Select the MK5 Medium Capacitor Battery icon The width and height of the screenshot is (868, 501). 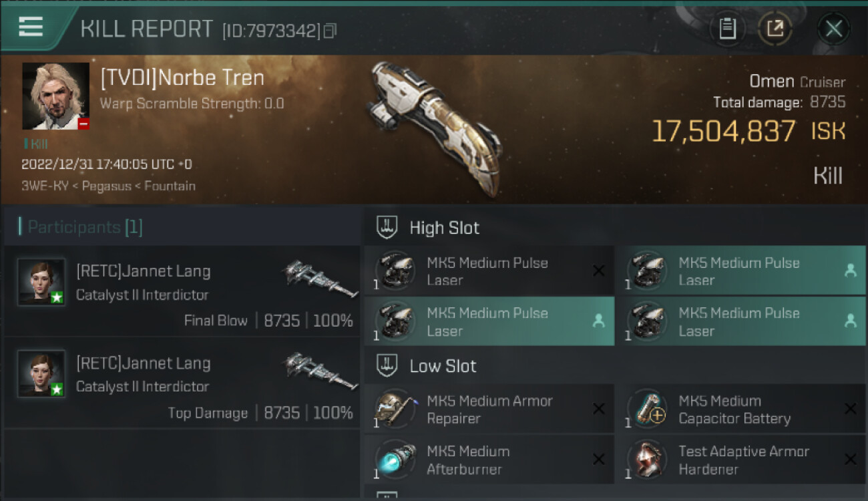[647, 409]
